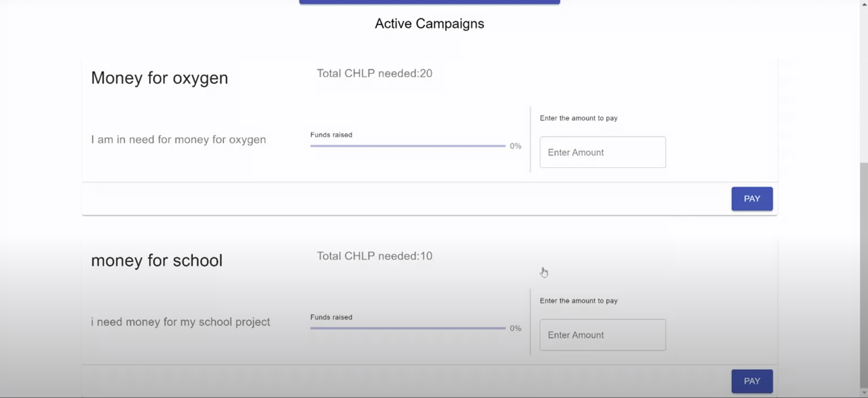868x398 pixels.
Task: Click the oxygen campaign funds raised progress bar
Action: point(408,146)
